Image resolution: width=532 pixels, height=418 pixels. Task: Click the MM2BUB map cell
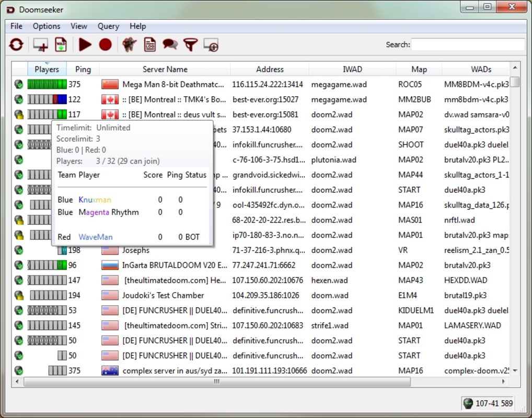414,99
